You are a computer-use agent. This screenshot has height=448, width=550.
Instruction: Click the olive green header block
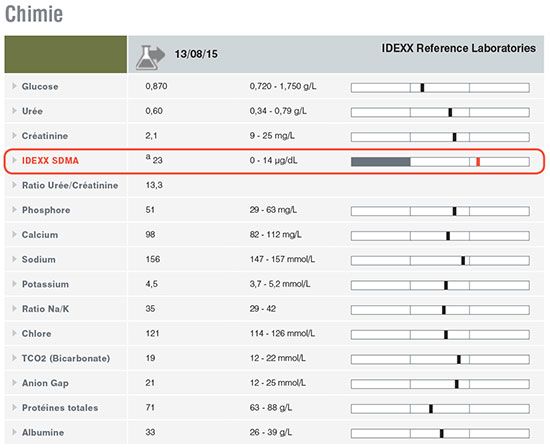(66, 54)
